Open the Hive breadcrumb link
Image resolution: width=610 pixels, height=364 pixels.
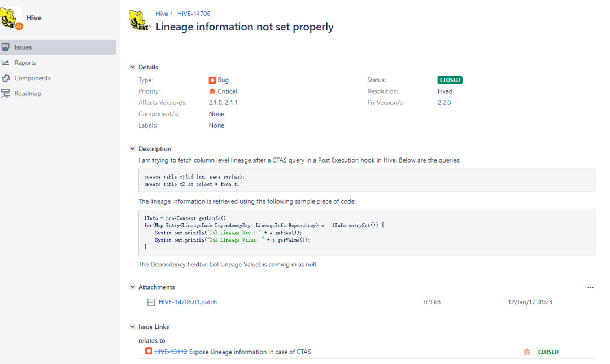(x=162, y=14)
